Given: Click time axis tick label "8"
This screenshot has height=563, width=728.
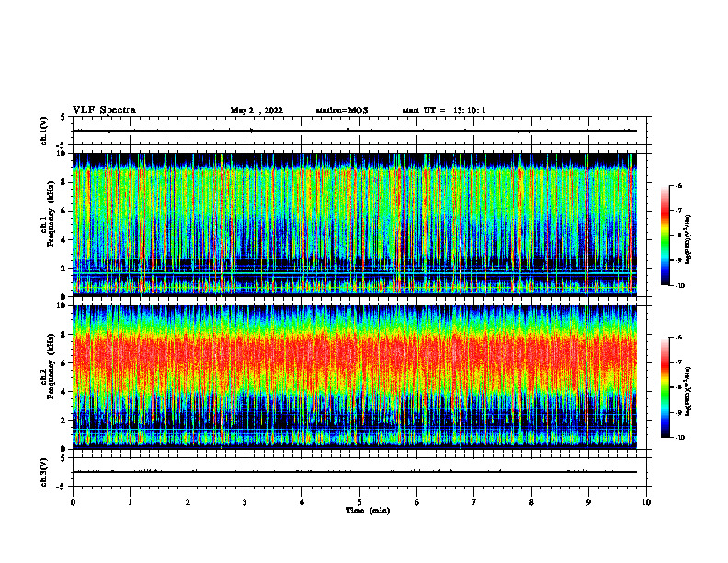Looking at the screenshot, I should point(531,502).
